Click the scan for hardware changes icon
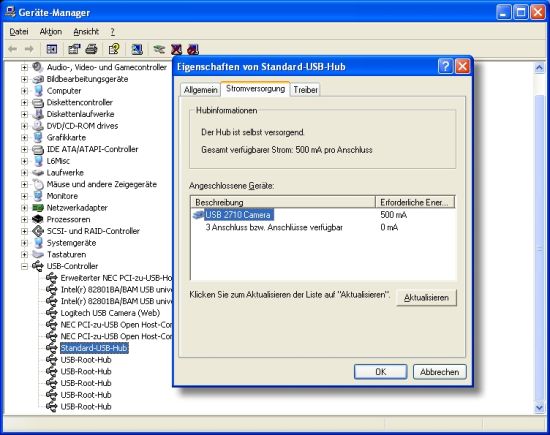Screen dimensions: 550x435 click(137, 49)
